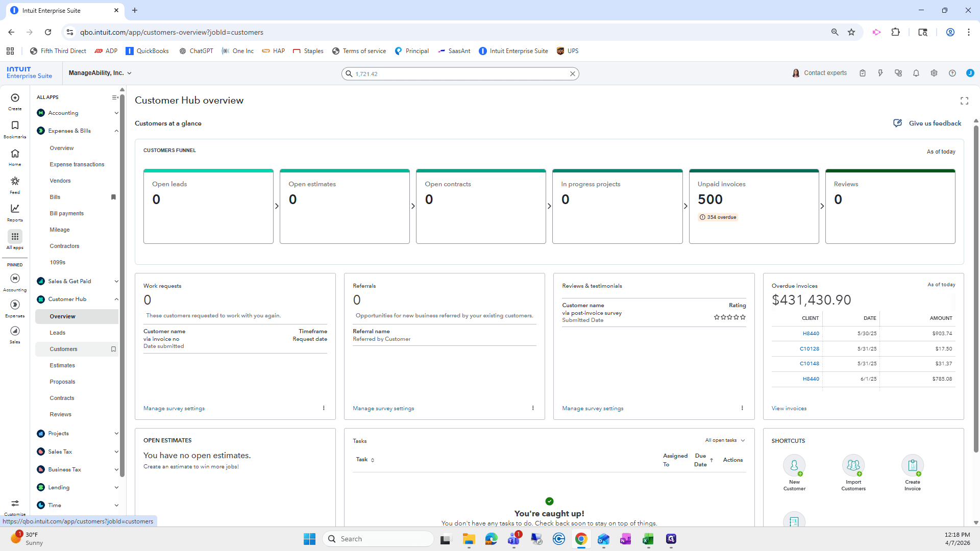Viewport: 980px width, 551px height.
Task: Open Unpaid invoices 500 funnel card
Action: click(753, 207)
